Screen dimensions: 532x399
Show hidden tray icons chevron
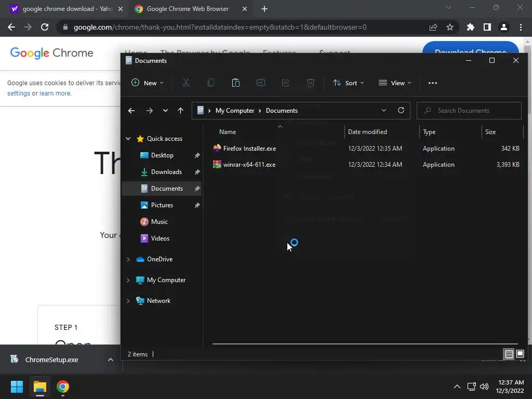[x=457, y=387]
